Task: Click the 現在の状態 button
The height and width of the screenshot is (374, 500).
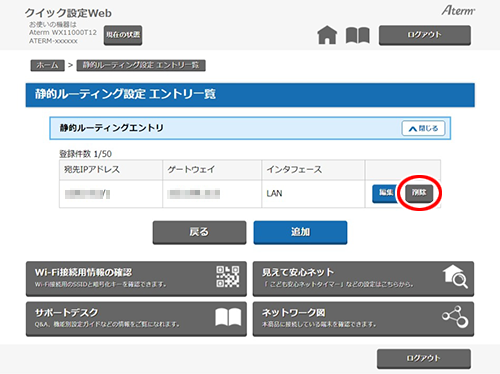Action: click(x=123, y=35)
